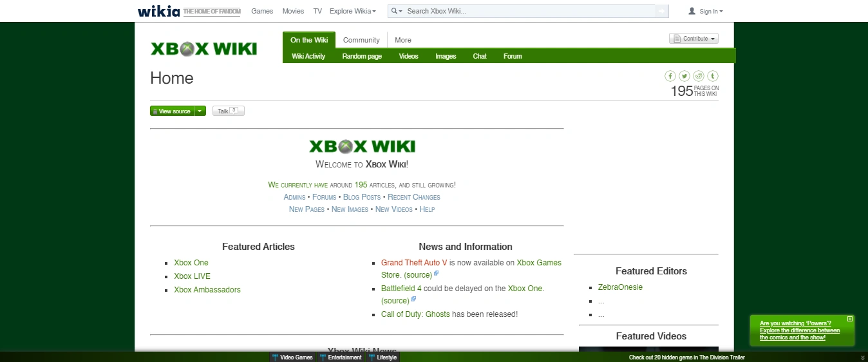Go to Wiki Activity
The width and height of the screenshot is (868, 362).
pos(308,56)
